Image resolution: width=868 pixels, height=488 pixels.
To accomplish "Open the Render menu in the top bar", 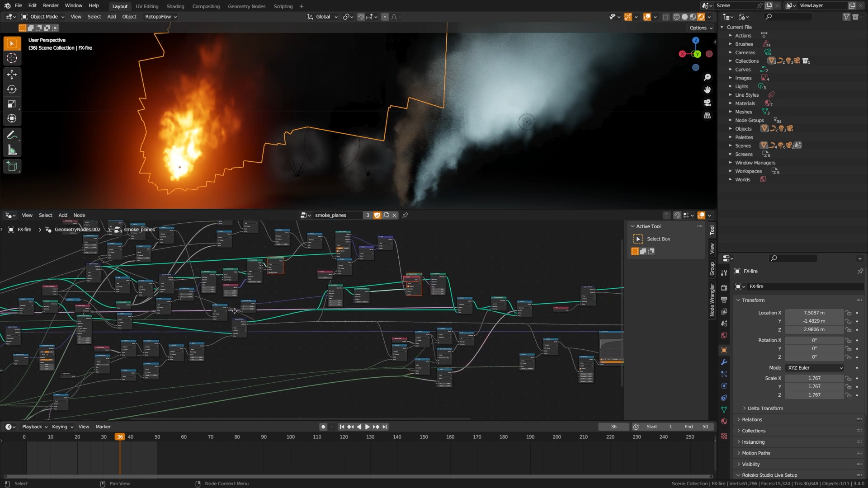I will click(x=51, y=5).
